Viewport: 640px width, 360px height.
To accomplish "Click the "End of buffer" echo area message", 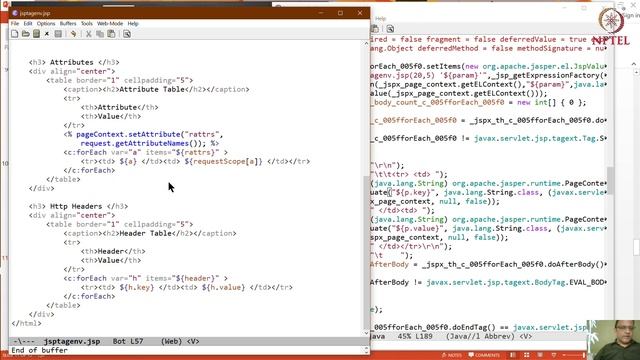I will [x=39, y=350].
